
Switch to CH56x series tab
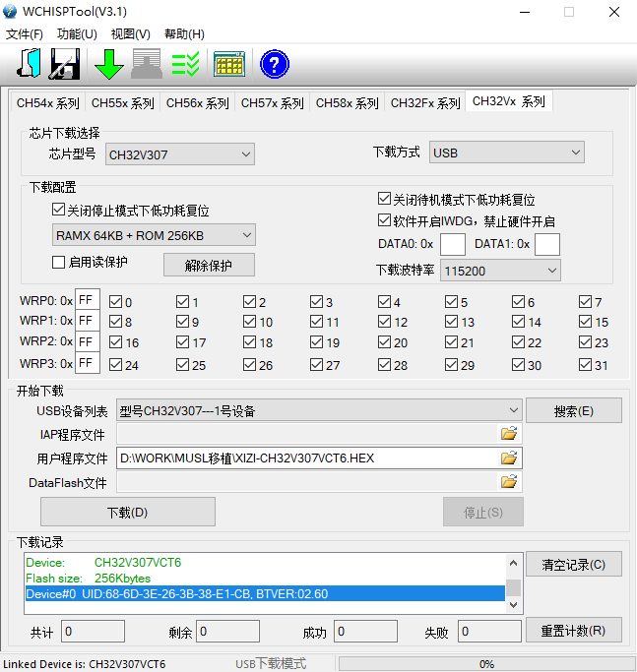click(197, 103)
